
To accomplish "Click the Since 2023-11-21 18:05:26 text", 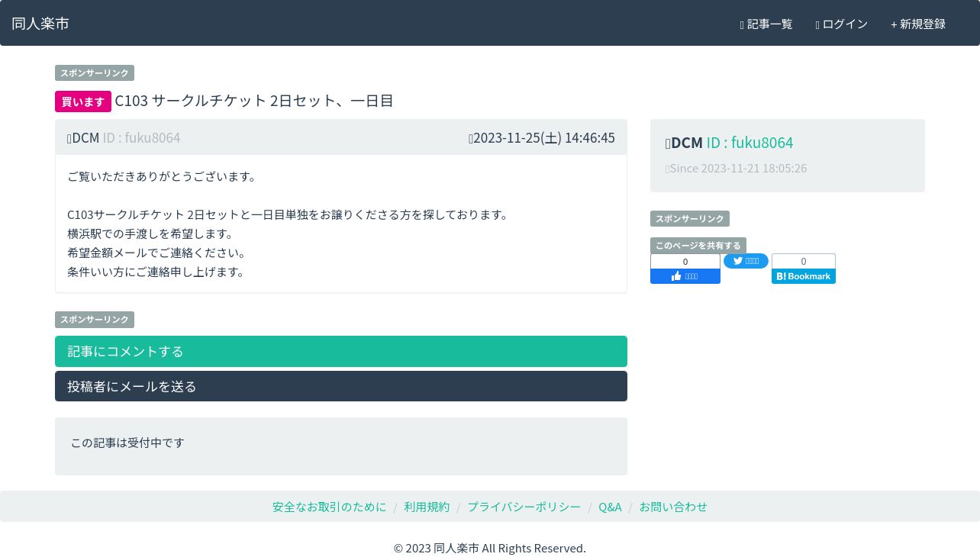I will (x=737, y=168).
